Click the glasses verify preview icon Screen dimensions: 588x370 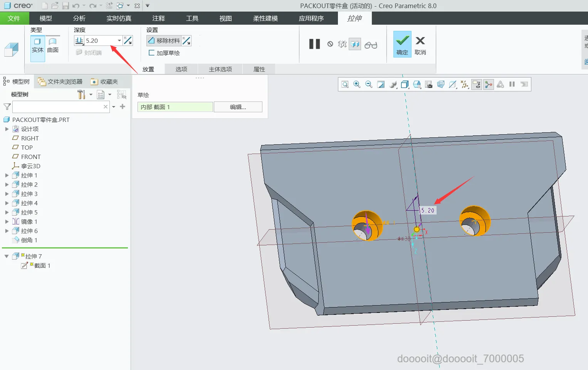point(371,45)
